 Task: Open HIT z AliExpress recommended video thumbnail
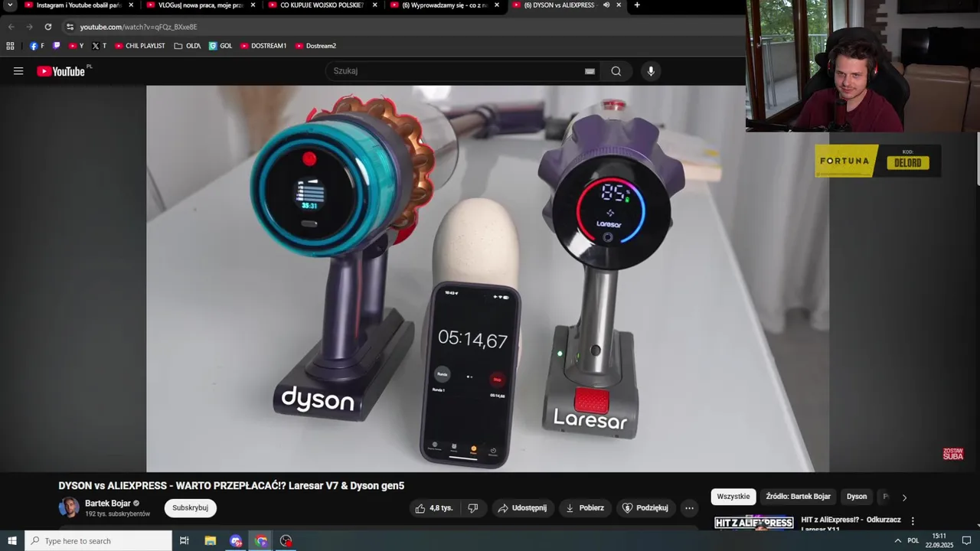[x=754, y=522]
